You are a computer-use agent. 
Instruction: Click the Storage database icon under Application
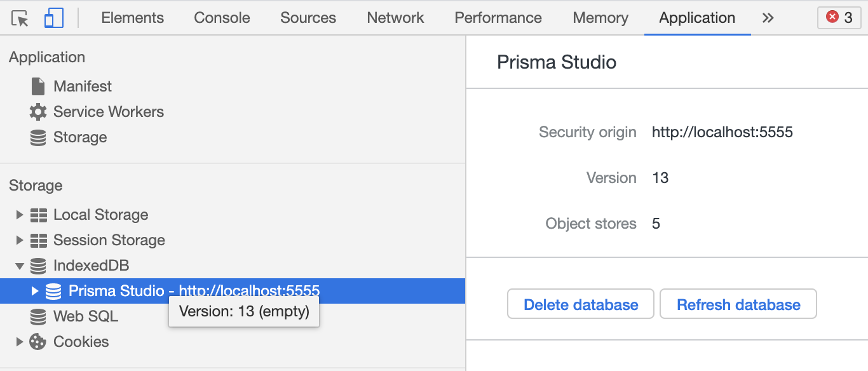click(38, 137)
